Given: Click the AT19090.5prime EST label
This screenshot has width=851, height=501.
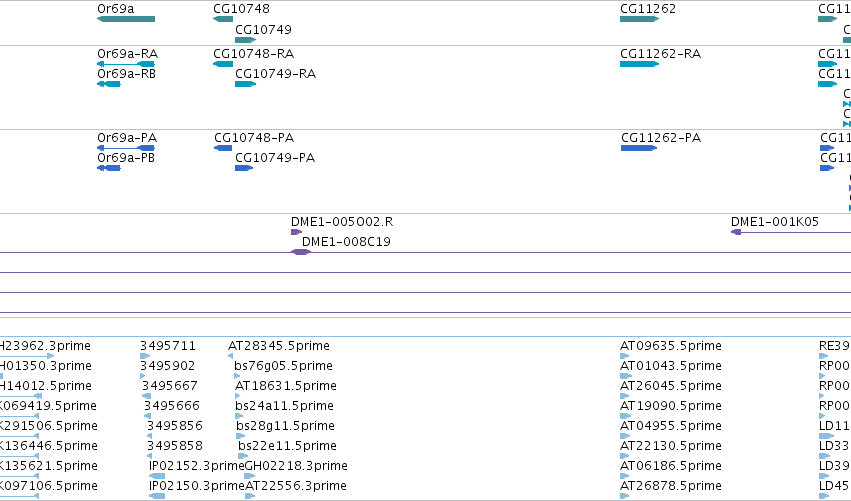Looking at the screenshot, I should tap(671, 406).
